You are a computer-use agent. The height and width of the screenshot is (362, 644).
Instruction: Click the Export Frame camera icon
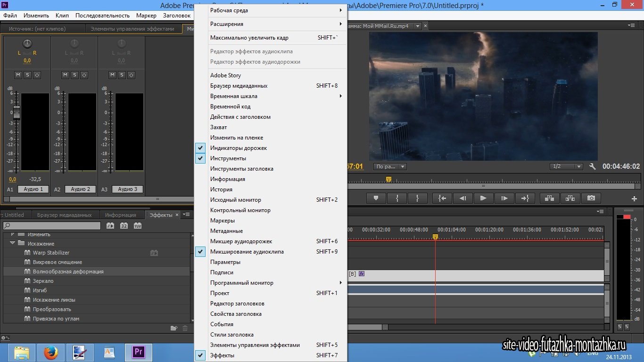(x=591, y=198)
